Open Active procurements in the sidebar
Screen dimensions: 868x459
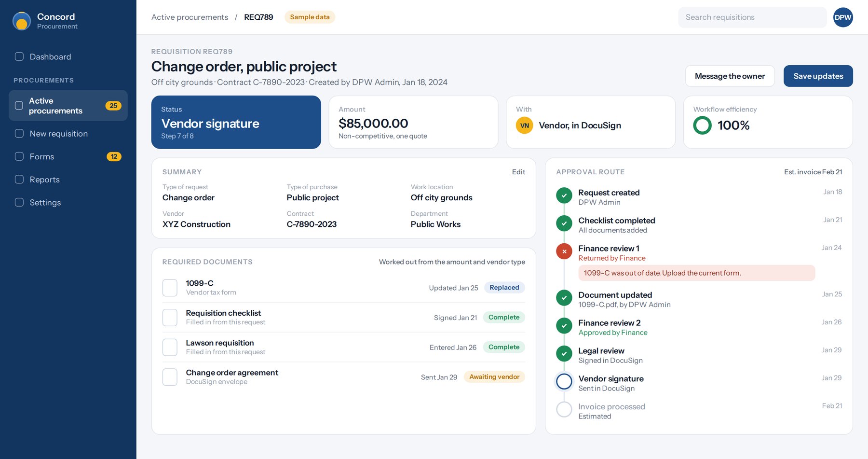pyautogui.click(x=68, y=106)
